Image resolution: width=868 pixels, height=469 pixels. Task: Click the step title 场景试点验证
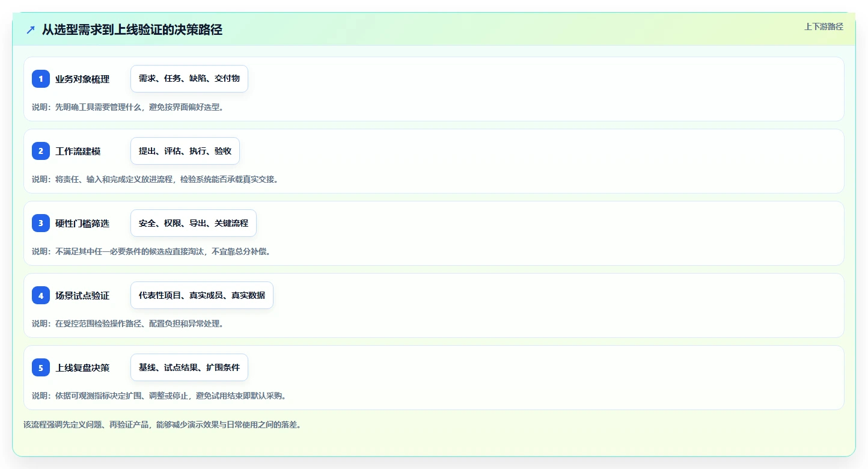tap(82, 295)
